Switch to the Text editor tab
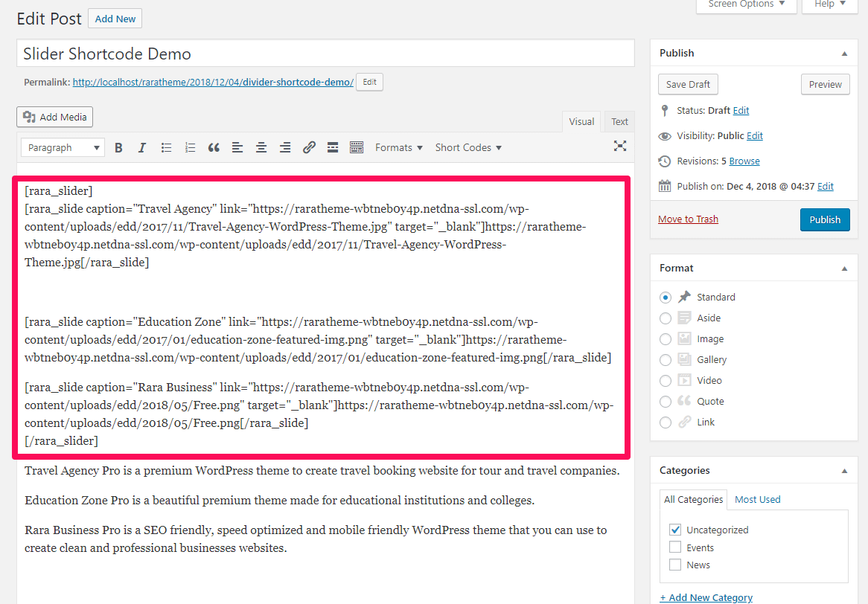868x604 pixels. 619,121
